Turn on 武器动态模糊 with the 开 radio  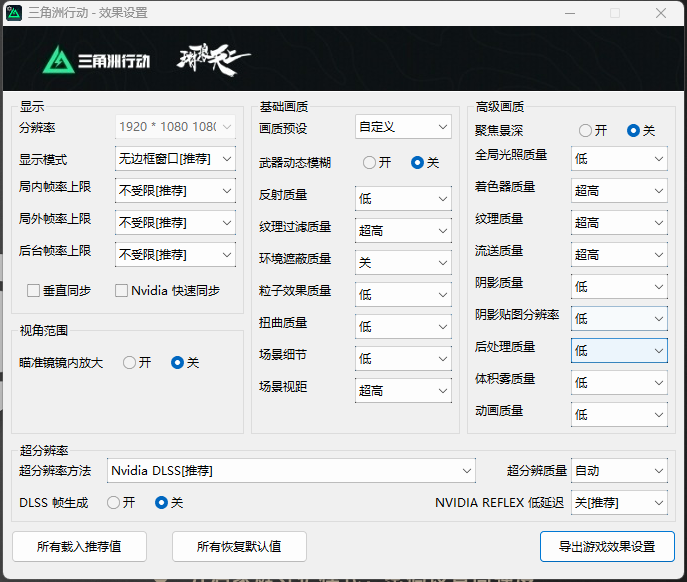click(370, 163)
